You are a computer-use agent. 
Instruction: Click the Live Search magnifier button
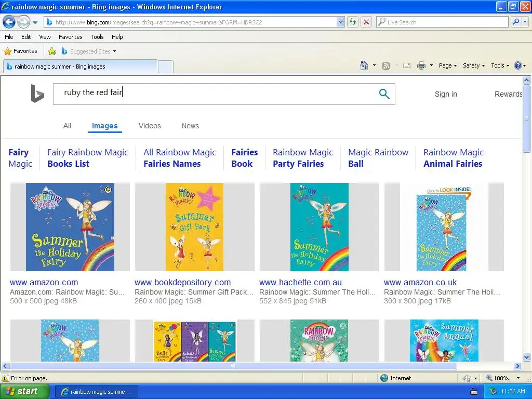coord(516,22)
